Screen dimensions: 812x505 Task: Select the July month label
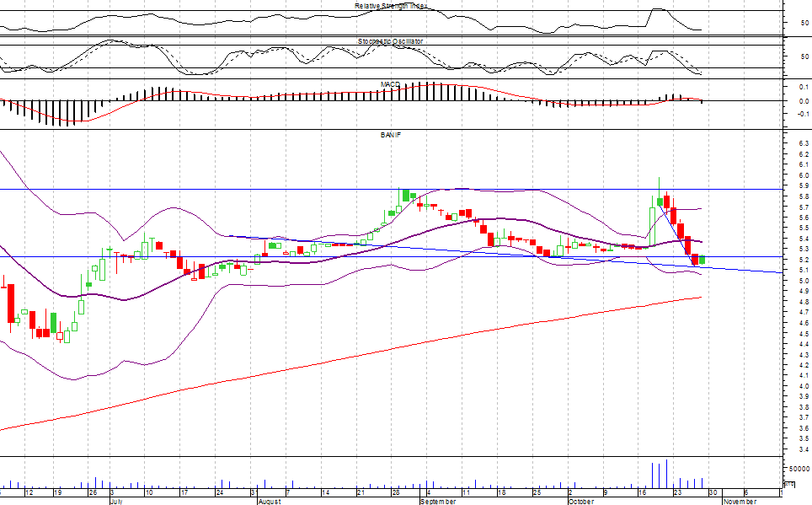click(x=116, y=502)
